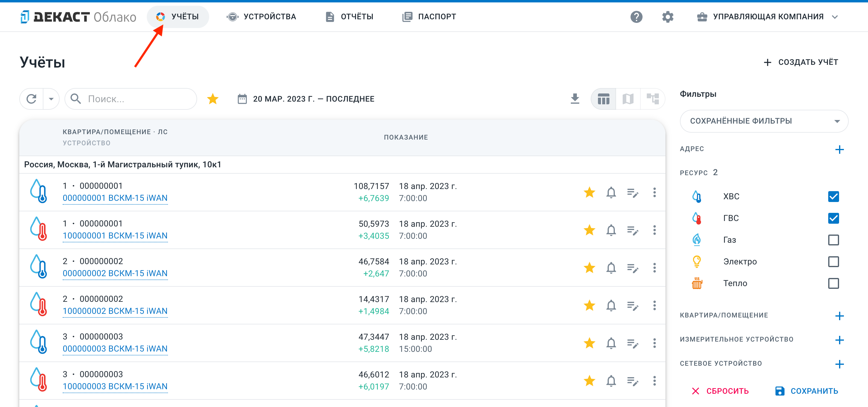This screenshot has height=407, width=868.
Task: Toggle favorite star for 100000001 ВСКМ-15 row
Action: (589, 230)
